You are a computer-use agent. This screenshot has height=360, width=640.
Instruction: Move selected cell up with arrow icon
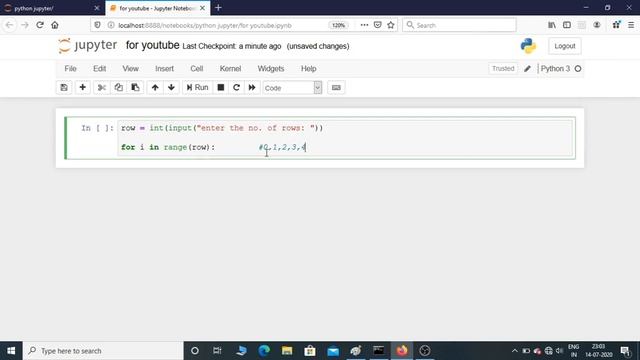click(x=155, y=87)
